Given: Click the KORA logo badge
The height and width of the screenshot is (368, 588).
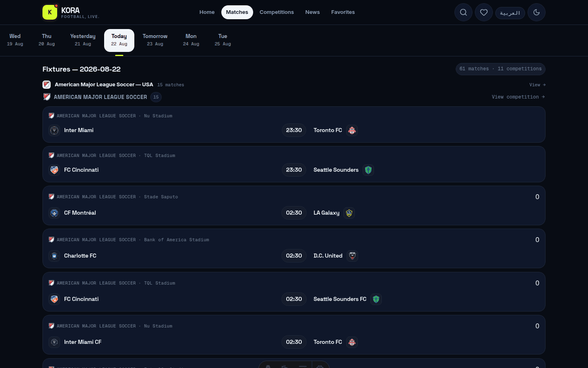Looking at the screenshot, I should pos(50,12).
